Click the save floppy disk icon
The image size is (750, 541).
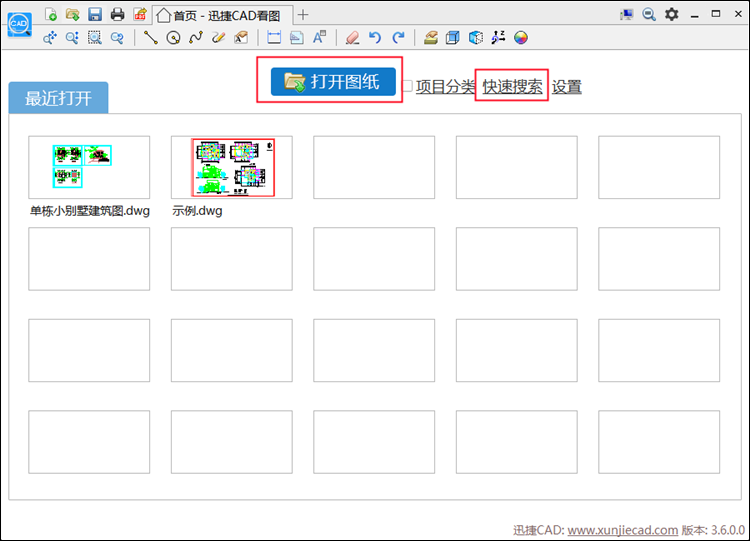(x=95, y=14)
